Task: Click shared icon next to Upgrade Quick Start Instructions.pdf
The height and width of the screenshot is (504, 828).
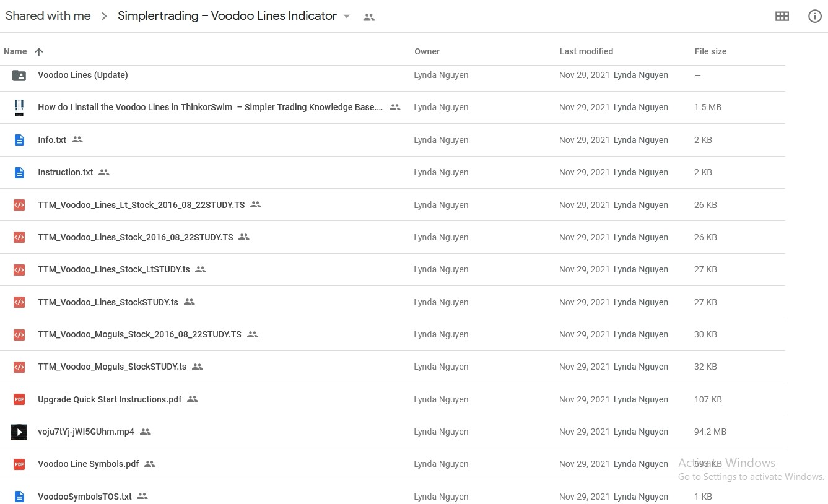Action: point(193,399)
